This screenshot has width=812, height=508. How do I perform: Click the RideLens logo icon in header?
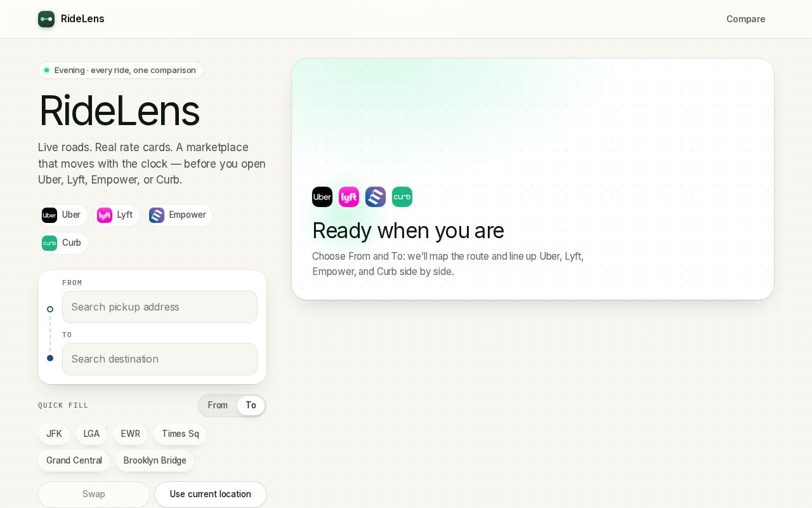coord(46,19)
